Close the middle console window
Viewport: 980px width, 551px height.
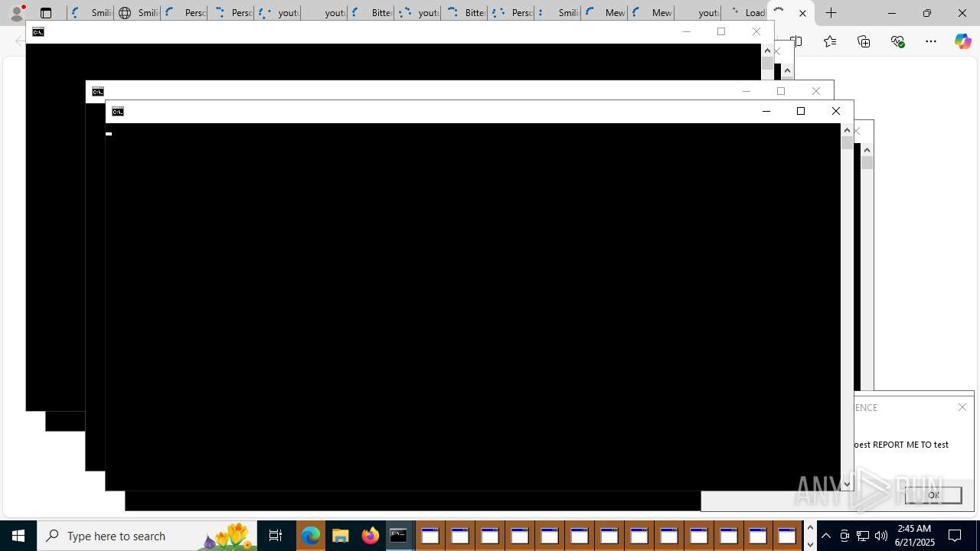(816, 92)
